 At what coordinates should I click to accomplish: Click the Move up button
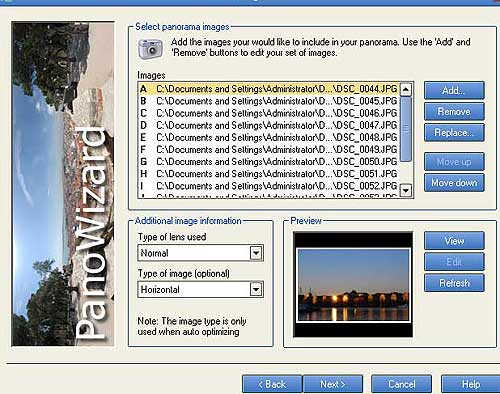(x=454, y=162)
